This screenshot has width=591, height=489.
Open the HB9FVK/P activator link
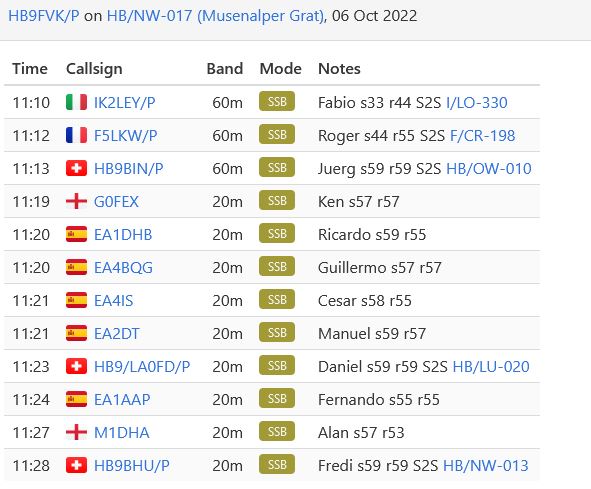(44, 16)
